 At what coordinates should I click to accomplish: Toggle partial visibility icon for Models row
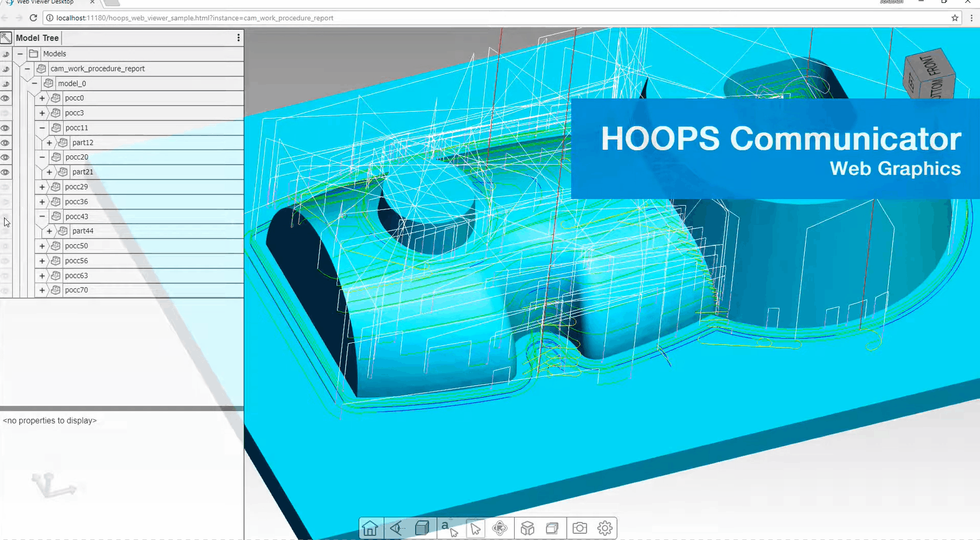click(x=6, y=54)
